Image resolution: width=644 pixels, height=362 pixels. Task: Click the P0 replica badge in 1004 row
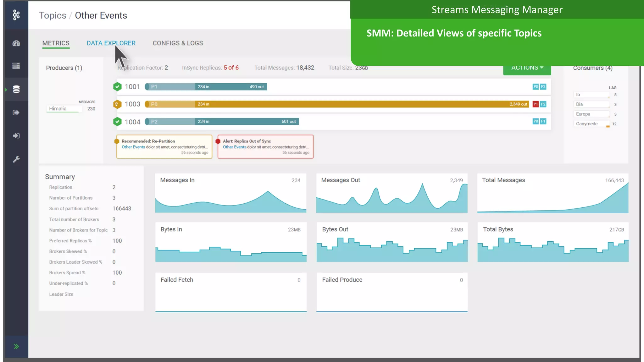coord(536,121)
